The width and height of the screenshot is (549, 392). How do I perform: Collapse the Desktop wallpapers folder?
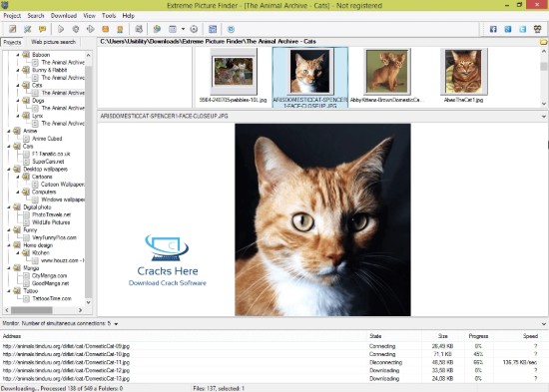pyautogui.click(x=9, y=169)
